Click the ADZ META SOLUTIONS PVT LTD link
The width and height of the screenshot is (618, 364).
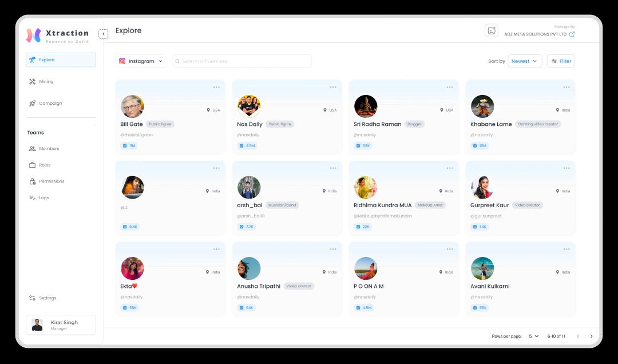[535, 34]
